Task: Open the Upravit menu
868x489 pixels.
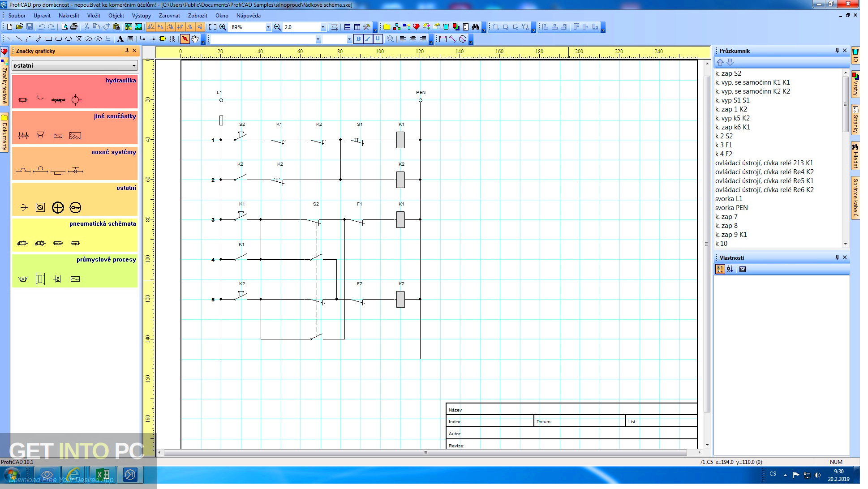Action: click(42, 15)
